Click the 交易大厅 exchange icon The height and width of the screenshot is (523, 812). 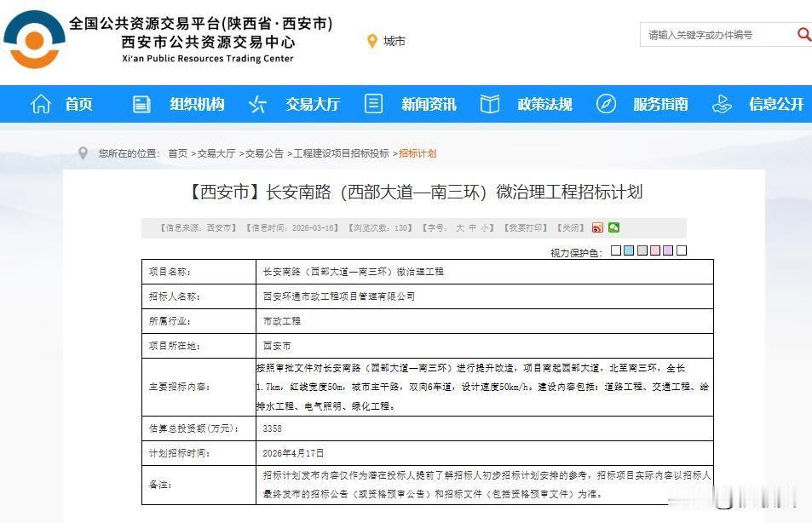[x=256, y=104]
